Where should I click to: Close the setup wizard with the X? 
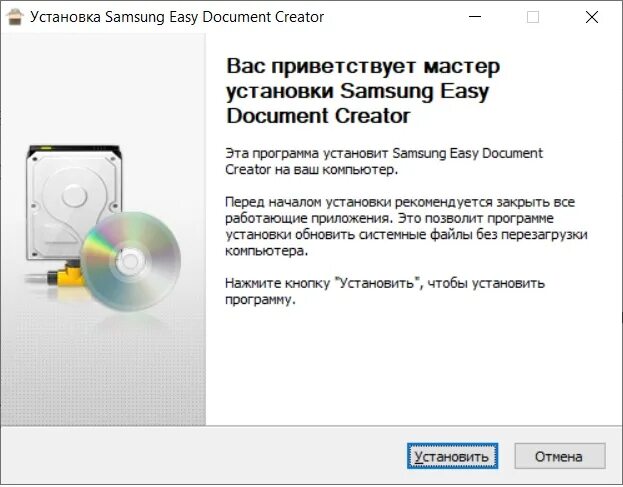tap(592, 17)
